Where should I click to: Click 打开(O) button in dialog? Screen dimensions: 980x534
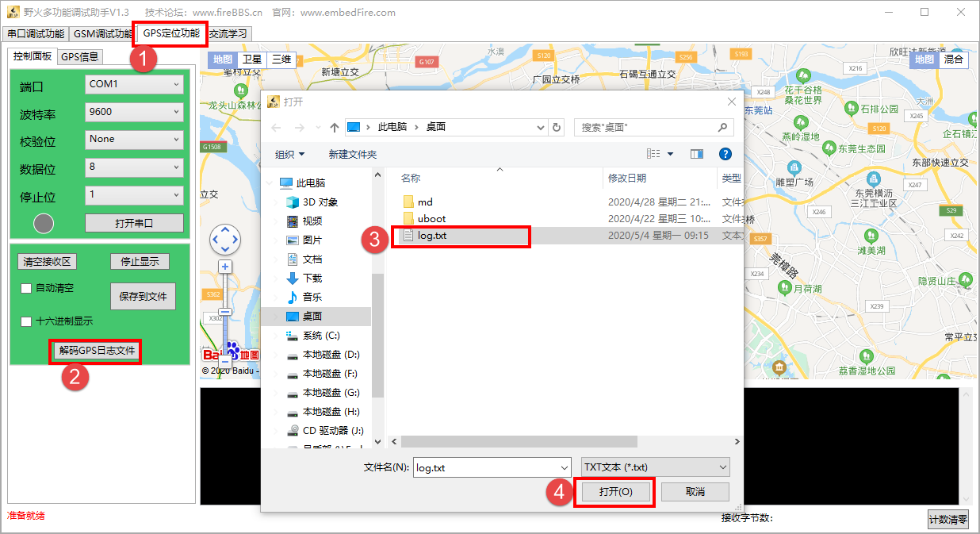[x=615, y=492]
